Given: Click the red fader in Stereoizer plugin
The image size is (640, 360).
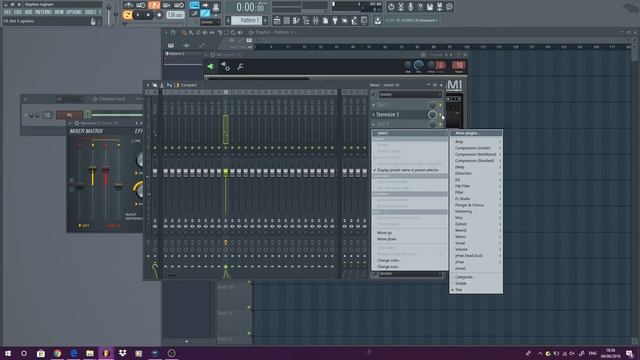Looking at the screenshot, I should (106, 170).
